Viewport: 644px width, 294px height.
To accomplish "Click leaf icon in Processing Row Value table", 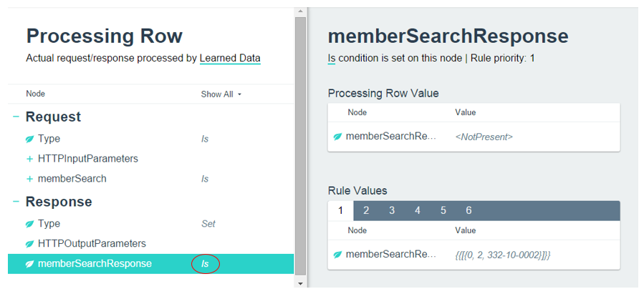I will 337,137.
